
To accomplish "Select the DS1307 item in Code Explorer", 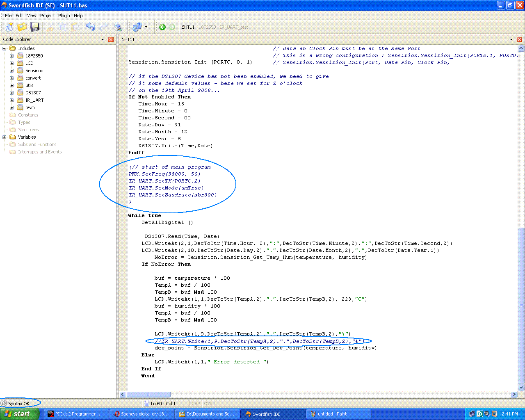I will click(33, 93).
